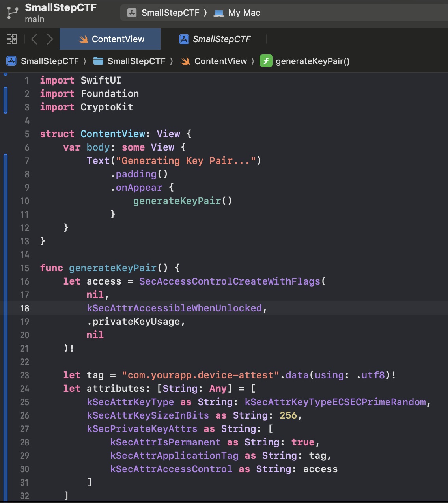Click the blue app project icon in the jump bar
Viewport: 448px width, 503px height.
tap(11, 61)
